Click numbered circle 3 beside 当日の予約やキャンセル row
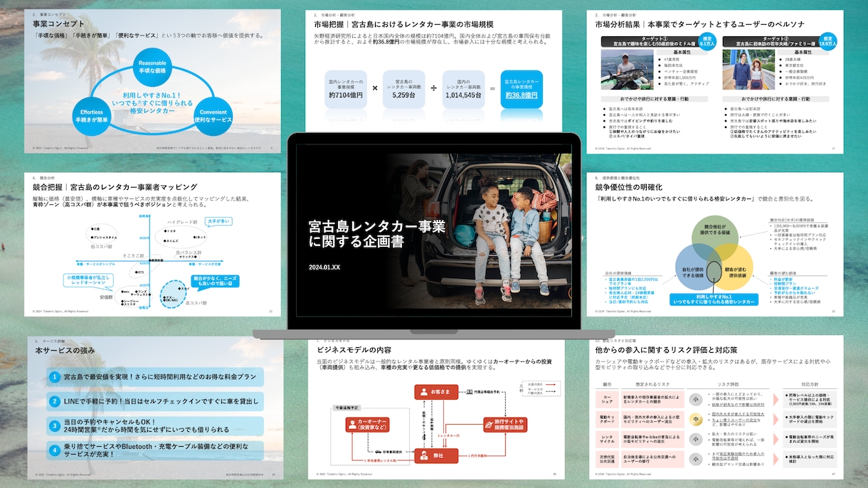Screen dimensions: 868x488 tap(55, 425)
